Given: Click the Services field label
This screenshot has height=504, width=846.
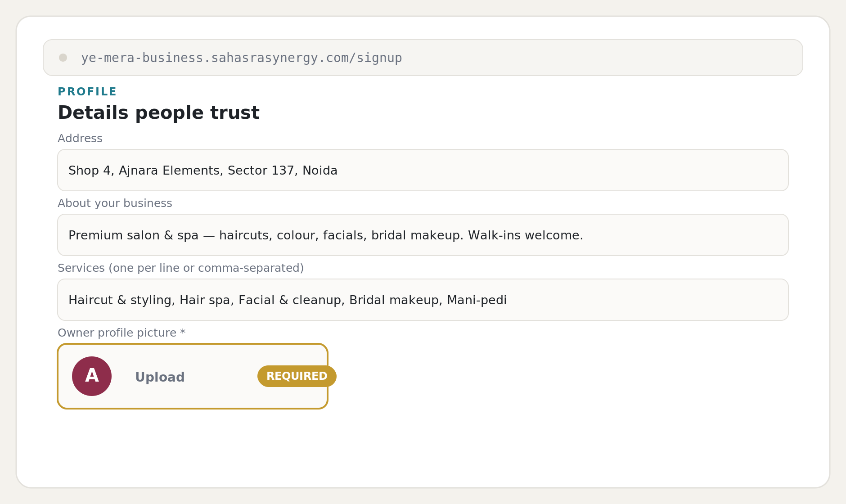Looking at the screenshot, I should click(181, 268).
